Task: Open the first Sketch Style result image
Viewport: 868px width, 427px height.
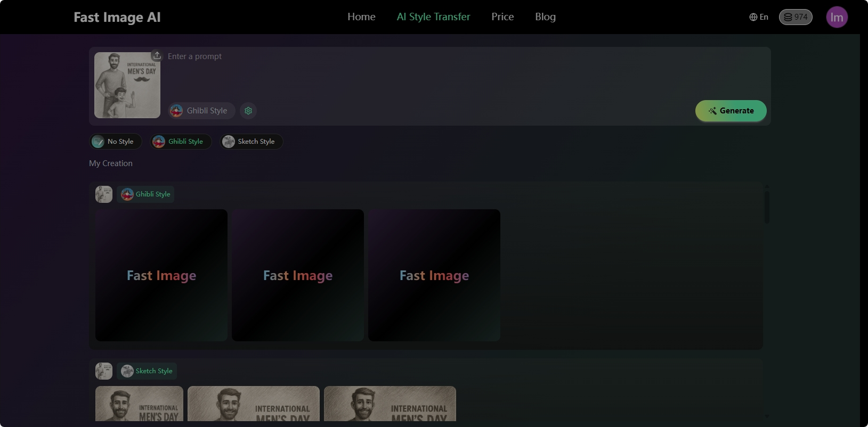Action: (139, 404)
